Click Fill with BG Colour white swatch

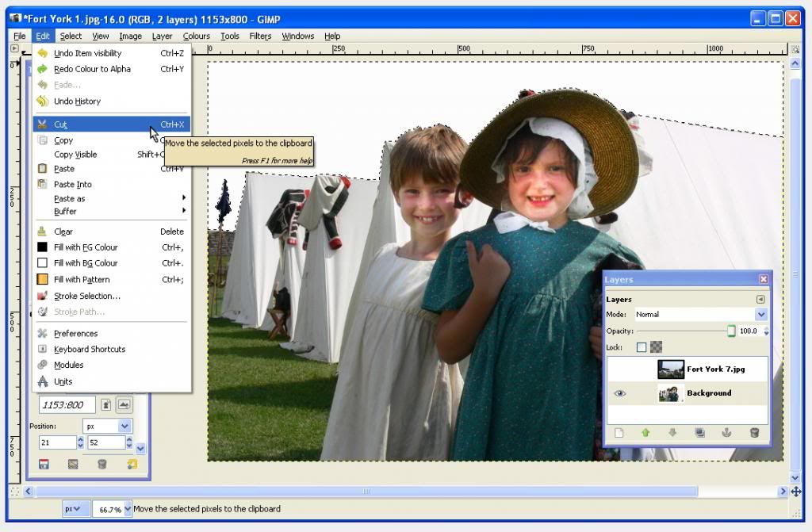coord(43,262)
